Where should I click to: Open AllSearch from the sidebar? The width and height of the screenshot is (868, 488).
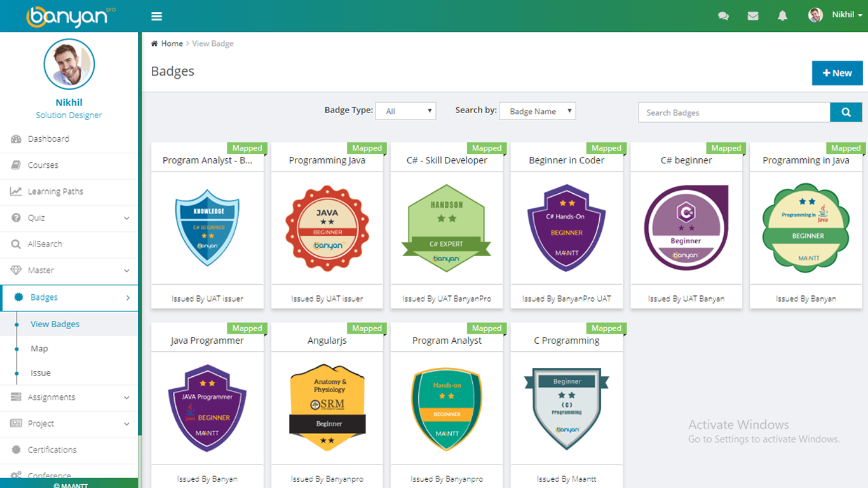tap(69, 244)
